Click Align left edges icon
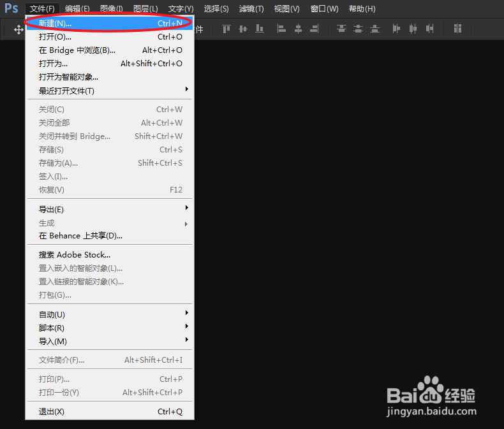 point(281,29)
